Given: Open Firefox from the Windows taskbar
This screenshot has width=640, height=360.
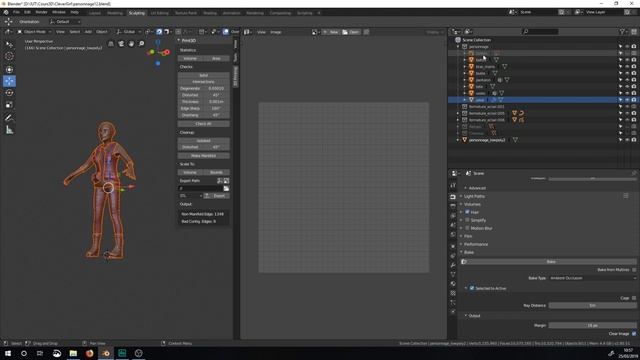Looking at the screenshot, I should pos(89,353).
